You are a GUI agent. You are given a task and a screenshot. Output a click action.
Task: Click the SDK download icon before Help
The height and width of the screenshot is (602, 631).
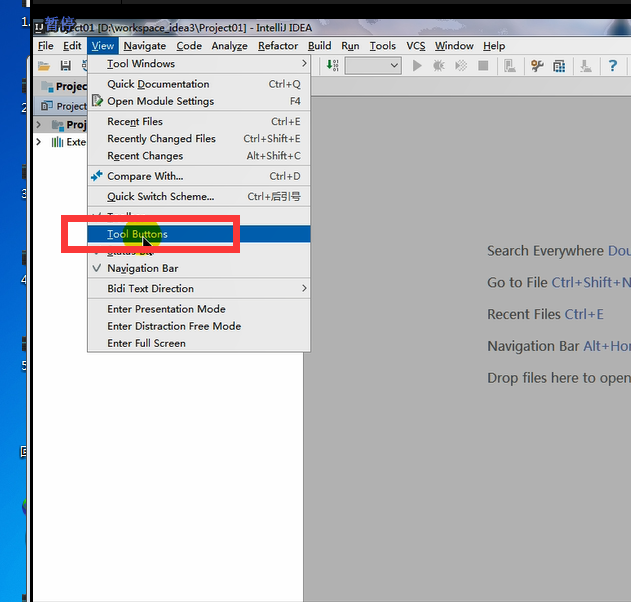[586, 66]
